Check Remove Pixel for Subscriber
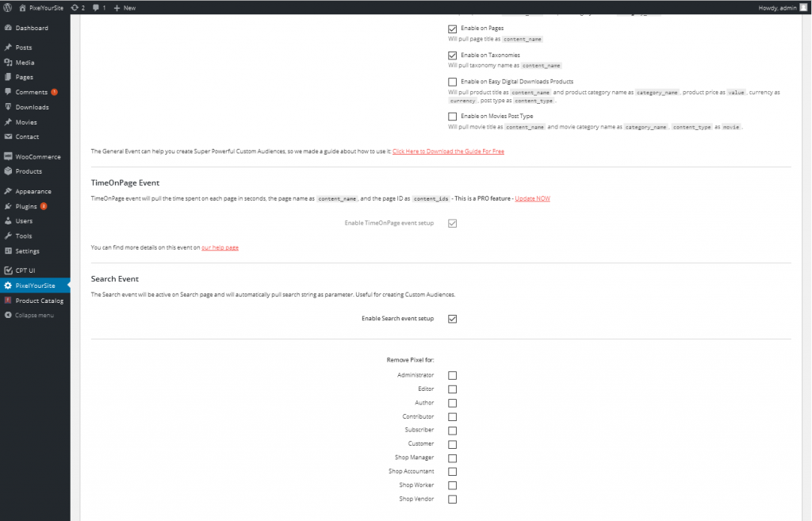Screen dimensions: 812x521 coord(452,431)
